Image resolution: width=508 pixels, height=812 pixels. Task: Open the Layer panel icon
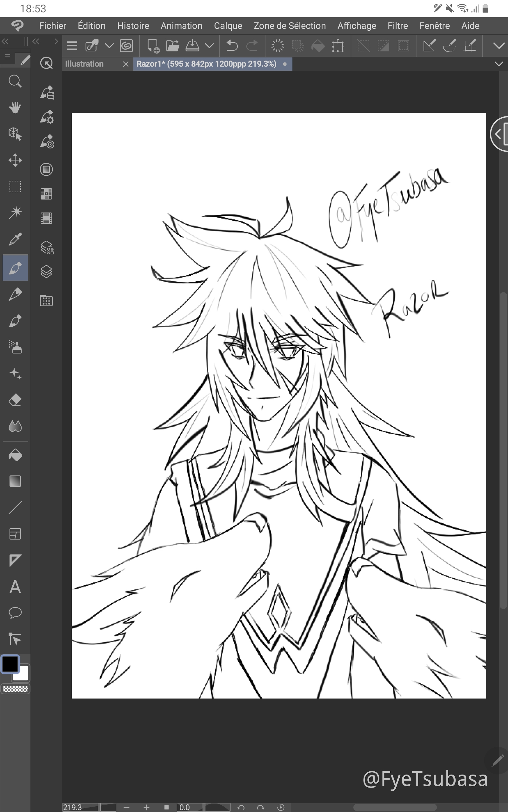46,272
